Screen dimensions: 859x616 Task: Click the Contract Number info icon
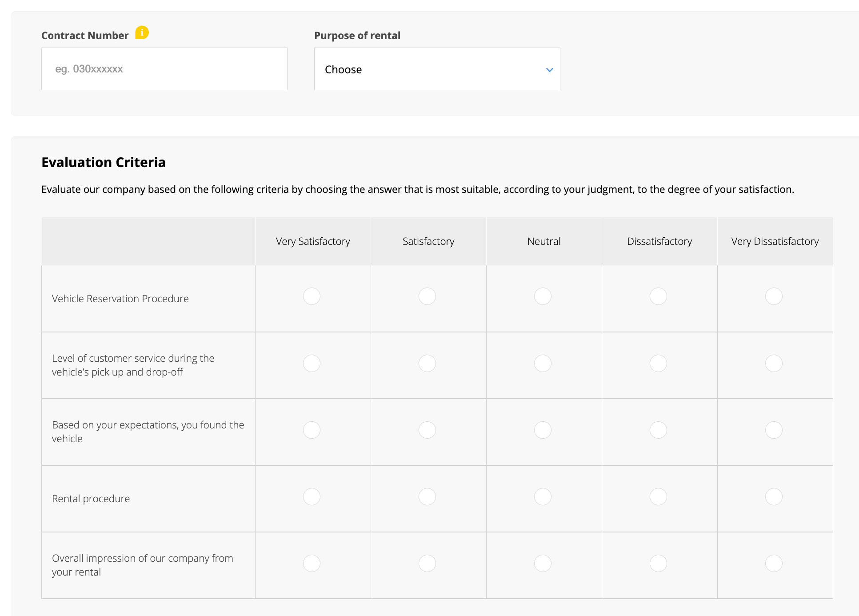coord(142,32)
